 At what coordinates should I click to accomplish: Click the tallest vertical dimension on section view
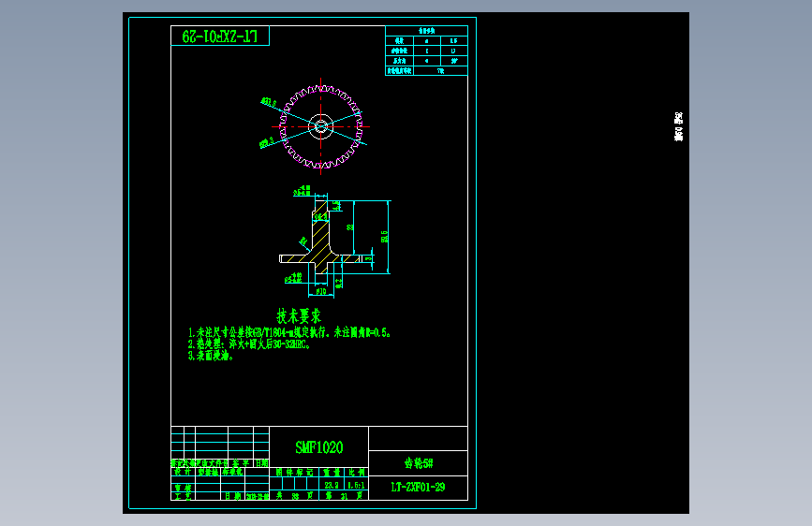click(x=384, y=237)
